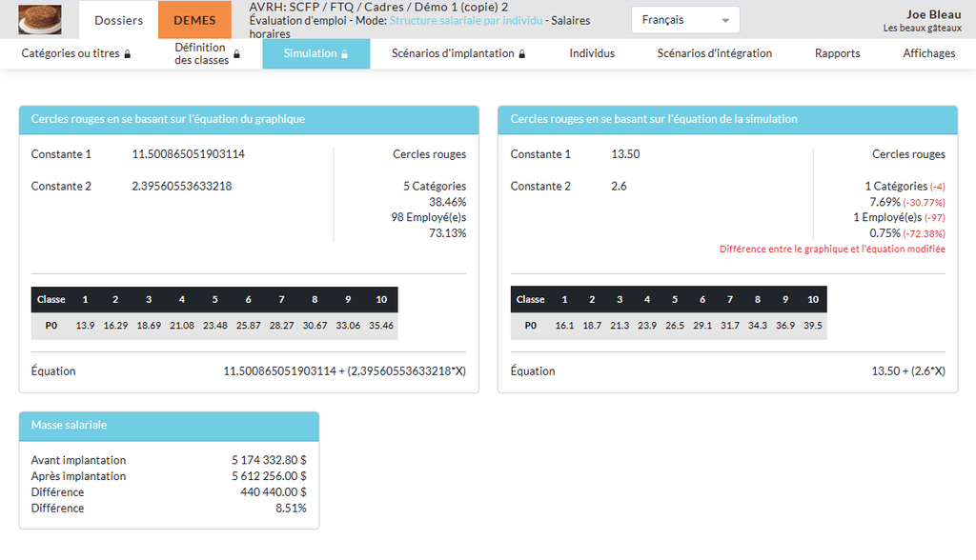Viewport: 976px width, 560px height.
Task: Click Avant implantation amount 5 174 332.80 $
Action: tap(269, 460)
